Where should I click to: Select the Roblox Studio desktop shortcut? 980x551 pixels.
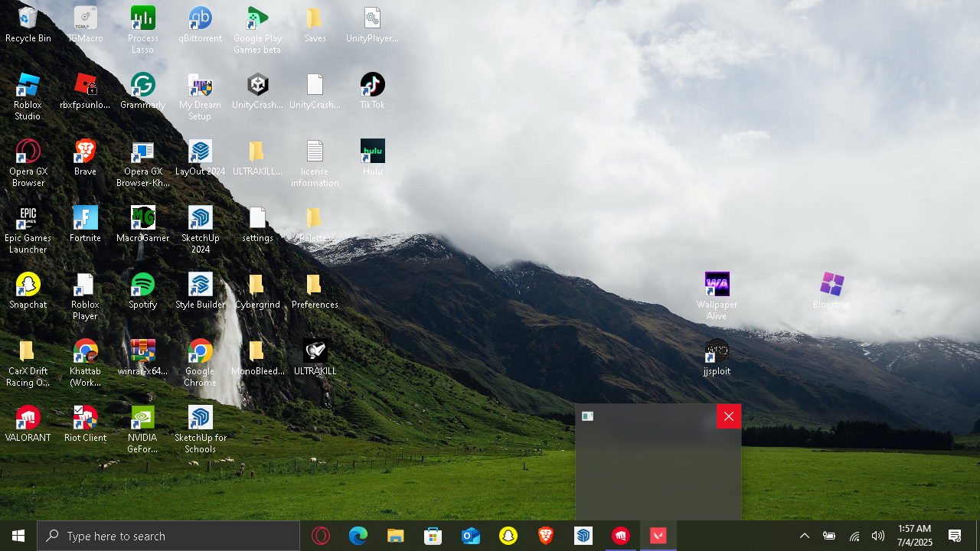point(28,97)
